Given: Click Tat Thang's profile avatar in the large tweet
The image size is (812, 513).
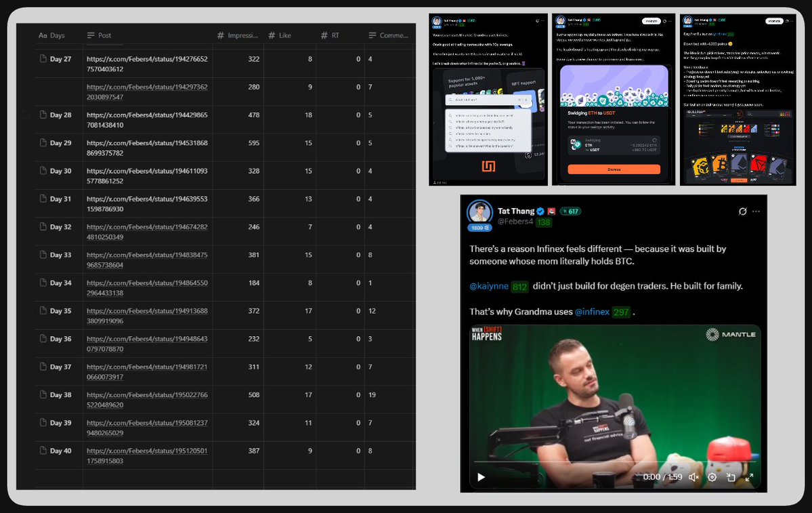Looking at the screenshot, I should tap(479, 212).
